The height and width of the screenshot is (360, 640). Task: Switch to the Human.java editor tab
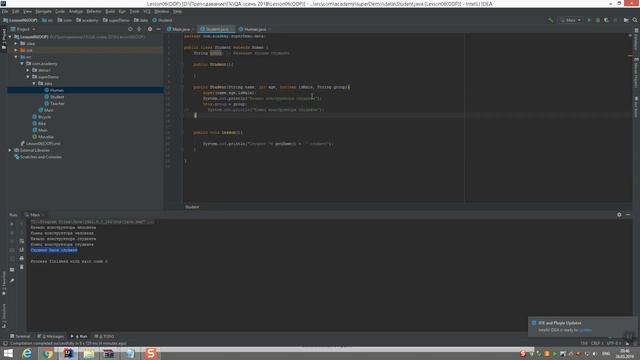(254, 29)
